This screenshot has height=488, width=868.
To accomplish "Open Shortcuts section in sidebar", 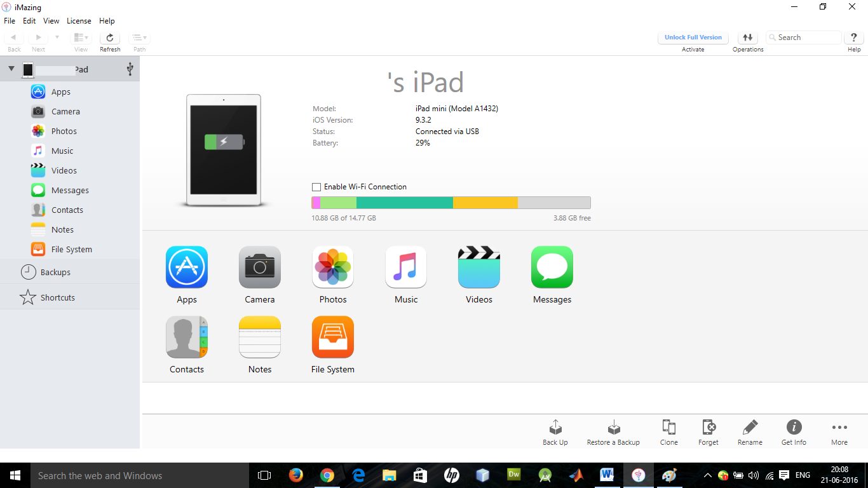I will (70, 297).
